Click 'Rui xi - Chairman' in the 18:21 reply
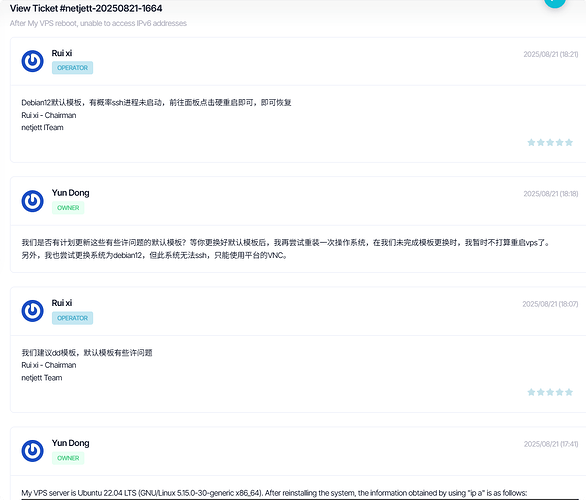The image size is (586, 500). pos(49,115)
